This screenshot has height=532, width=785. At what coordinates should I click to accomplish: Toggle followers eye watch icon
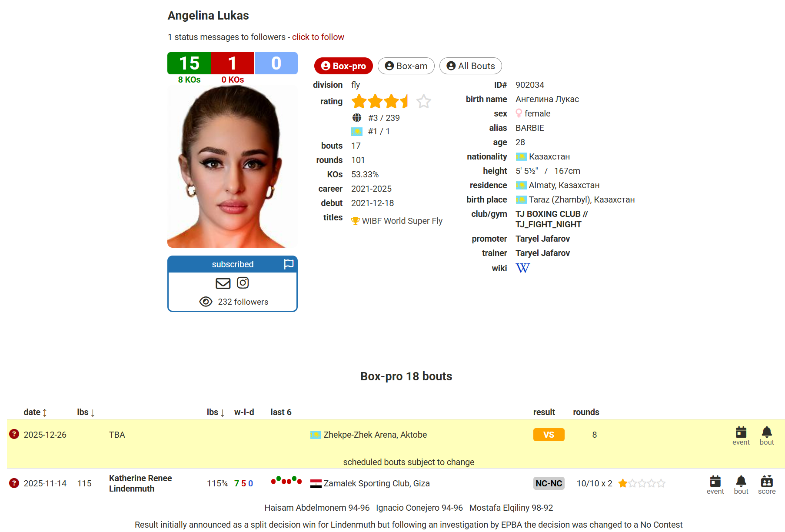pos(206,302)
